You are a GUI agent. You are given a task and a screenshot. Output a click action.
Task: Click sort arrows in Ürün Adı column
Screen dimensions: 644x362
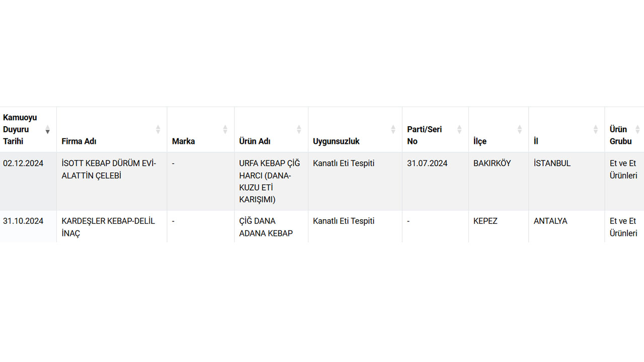(299, 130)
